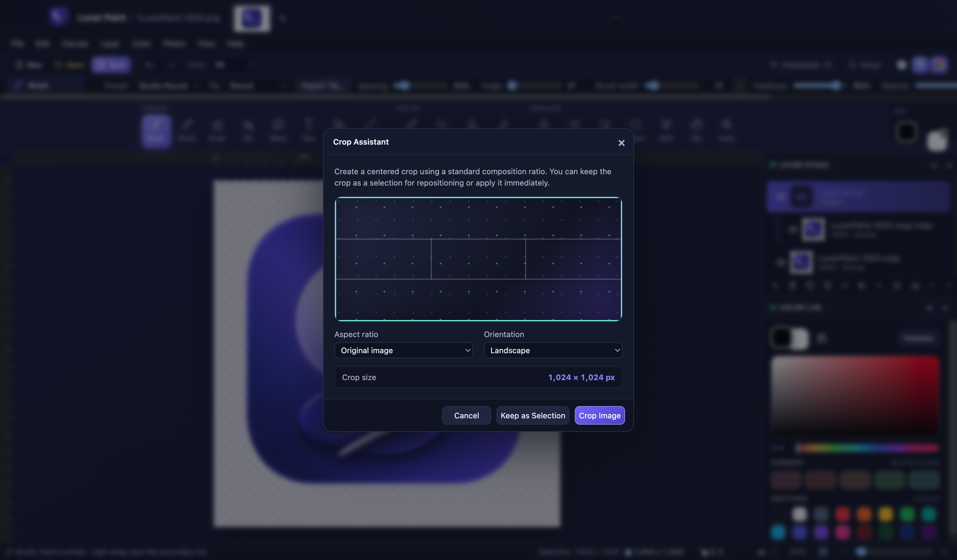The width and height of the screenshot is (957, 560).
Task: Apply with the Crop Image button
Action: 600,415
